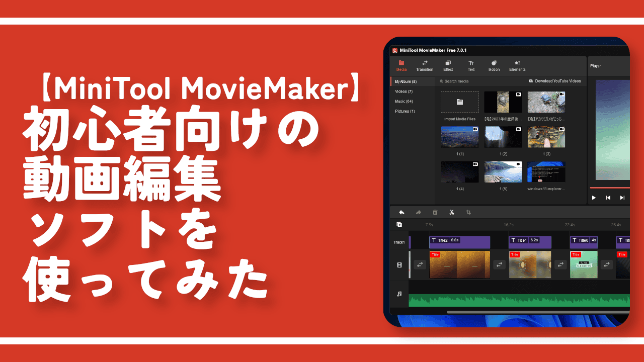
Task: Click transition slot between Title1 and Title6 clips
Action: click(x=560, y=264)
